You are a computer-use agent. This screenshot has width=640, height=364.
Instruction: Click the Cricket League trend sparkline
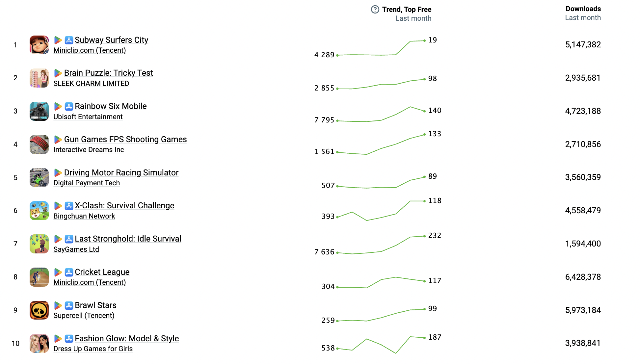pos(381,282)
